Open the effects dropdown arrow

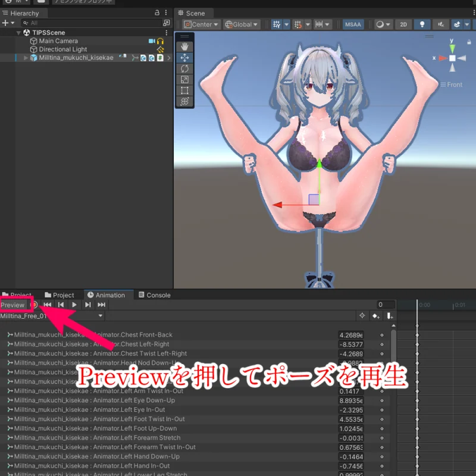(x=467, y=24)
